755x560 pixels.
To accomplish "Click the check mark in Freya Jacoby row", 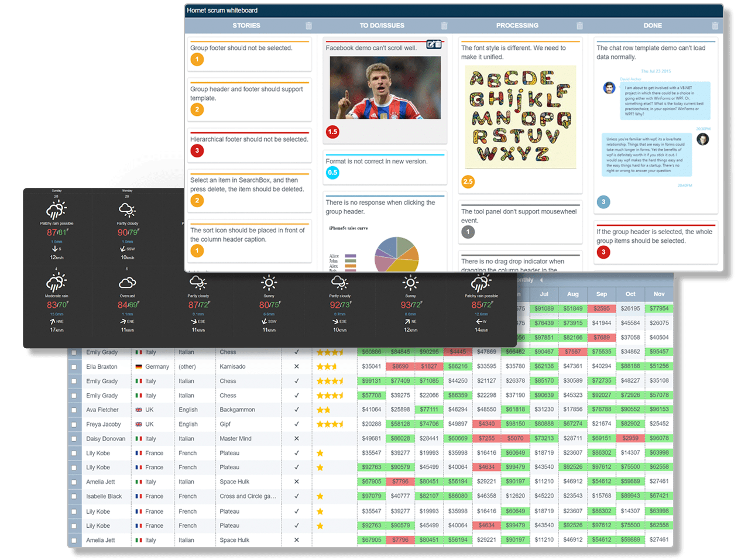I will point(296,424).
